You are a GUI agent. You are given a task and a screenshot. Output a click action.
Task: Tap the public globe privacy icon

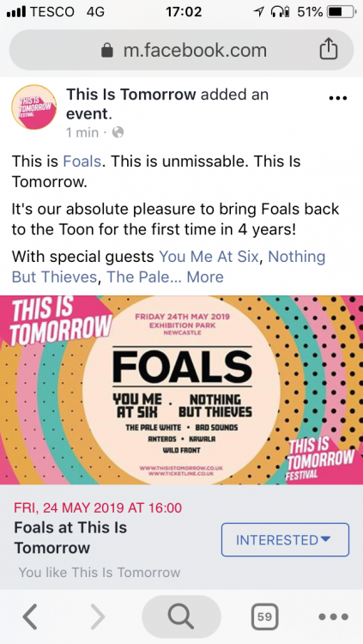(118, 132)
